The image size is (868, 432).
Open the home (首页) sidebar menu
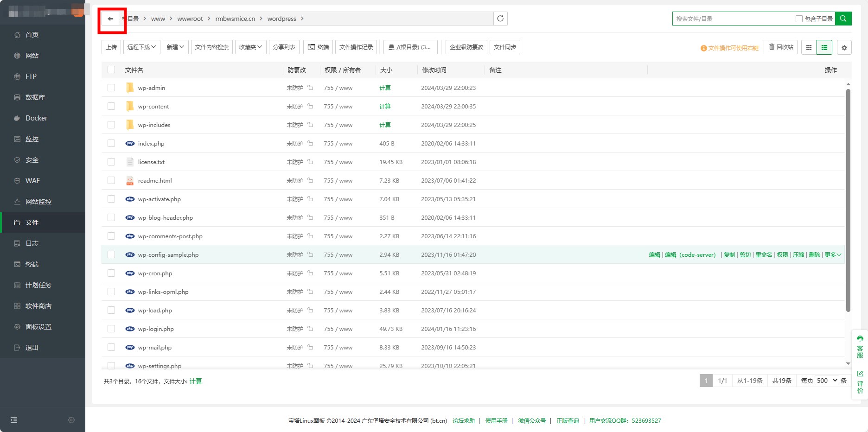click(43, 35)
